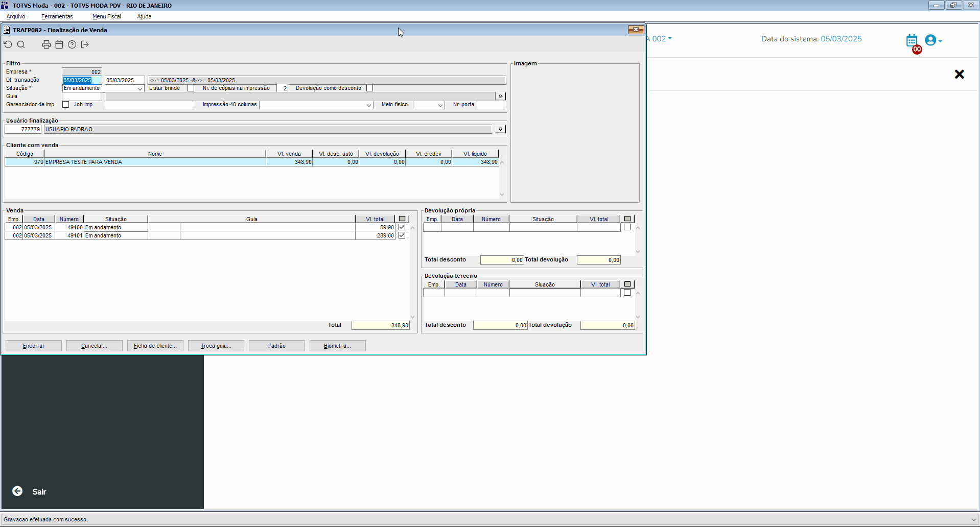Open the Arquivo menu
This screenshot has width=980, height=527.
click(x=16, y=16)
